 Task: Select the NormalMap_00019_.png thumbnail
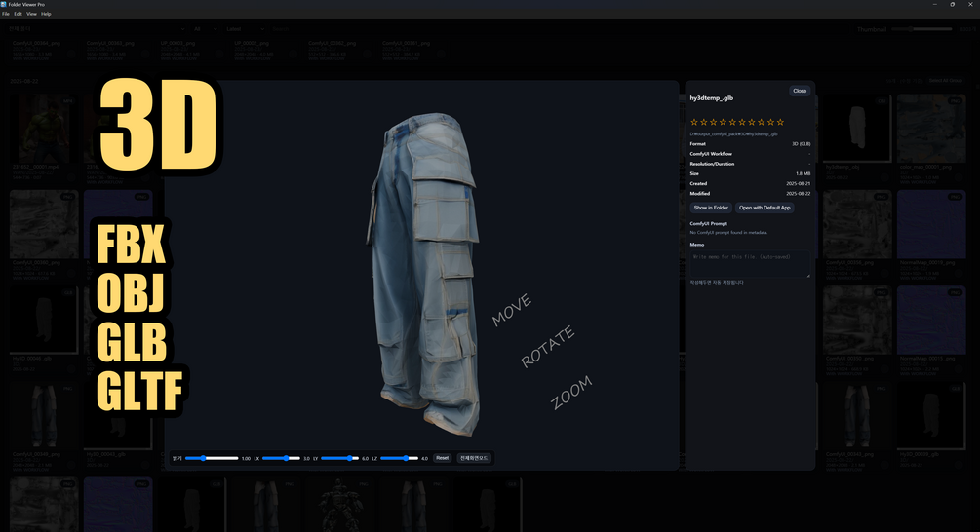tap(931, 225)
